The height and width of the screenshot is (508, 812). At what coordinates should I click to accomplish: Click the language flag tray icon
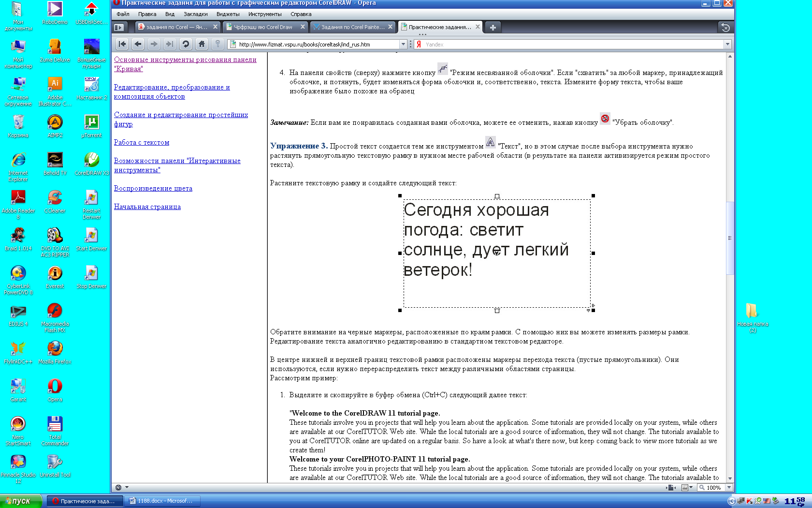point(767,501)
